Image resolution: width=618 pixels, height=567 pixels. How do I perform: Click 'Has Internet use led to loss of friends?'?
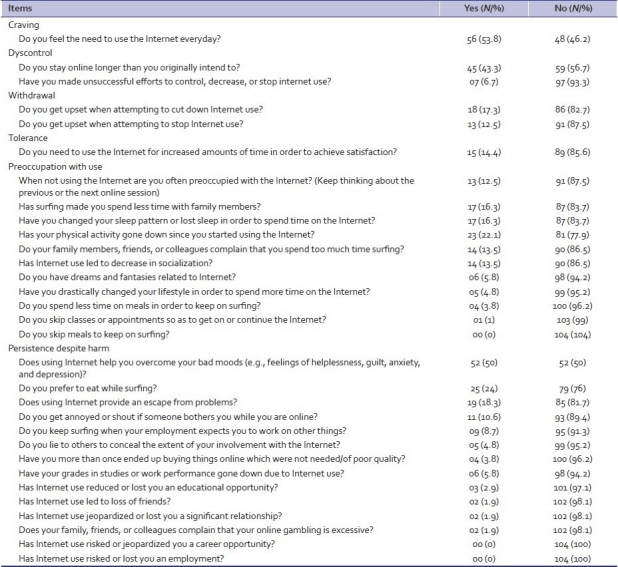pos(95,502)
